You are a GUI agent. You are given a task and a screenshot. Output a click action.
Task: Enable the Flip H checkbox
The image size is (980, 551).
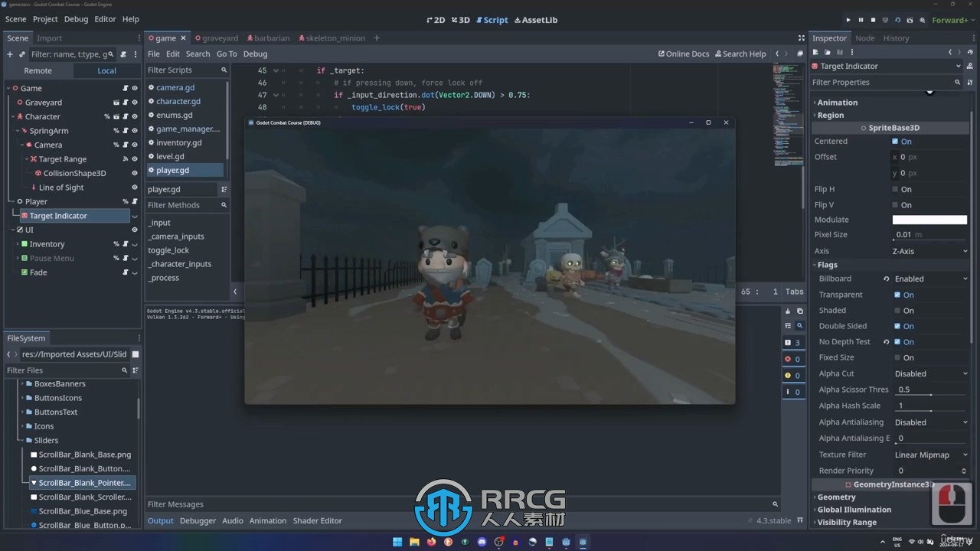tap(895, 189)
